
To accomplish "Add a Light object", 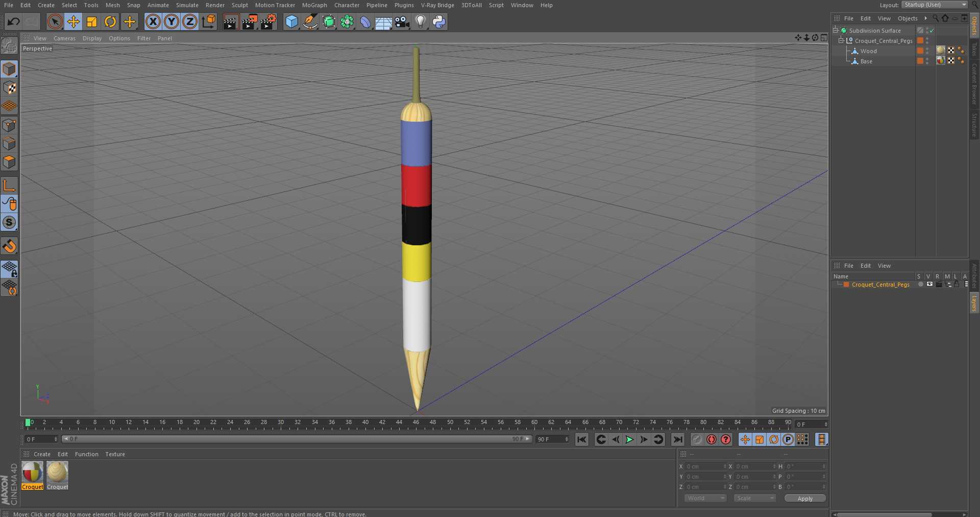I will pyautogui.click(x=421, y=21).
